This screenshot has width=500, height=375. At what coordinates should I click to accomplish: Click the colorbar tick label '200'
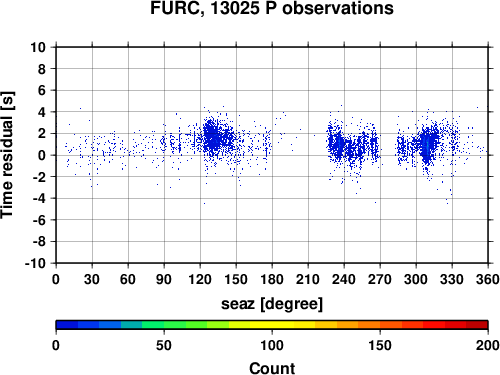coord(488,346)
